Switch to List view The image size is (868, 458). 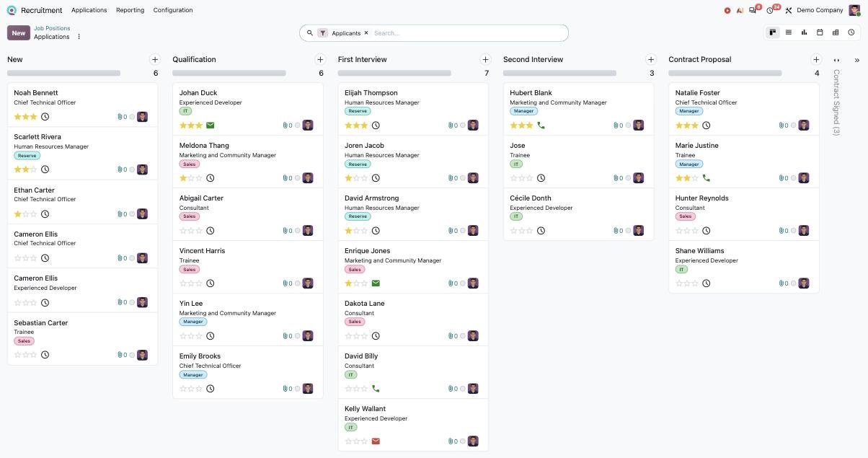coord(789,32)
